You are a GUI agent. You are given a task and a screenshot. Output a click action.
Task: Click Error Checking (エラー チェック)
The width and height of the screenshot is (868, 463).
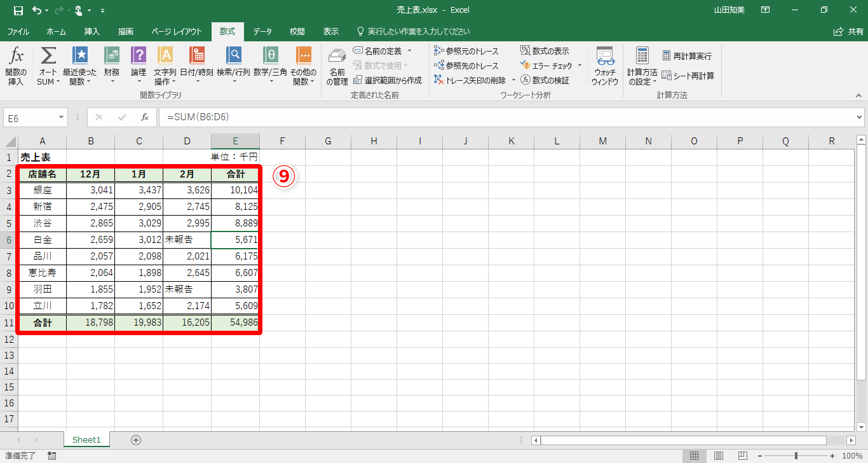click(x=546, y=66)
